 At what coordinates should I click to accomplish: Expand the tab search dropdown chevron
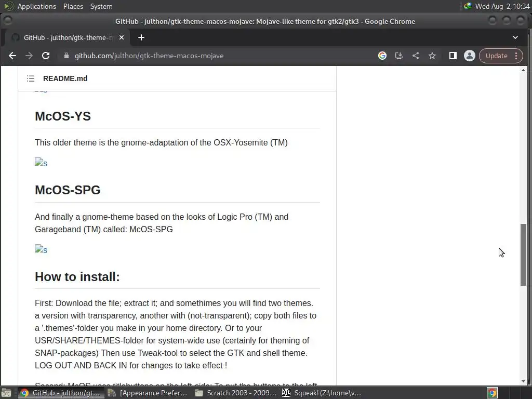click(515, 37)
